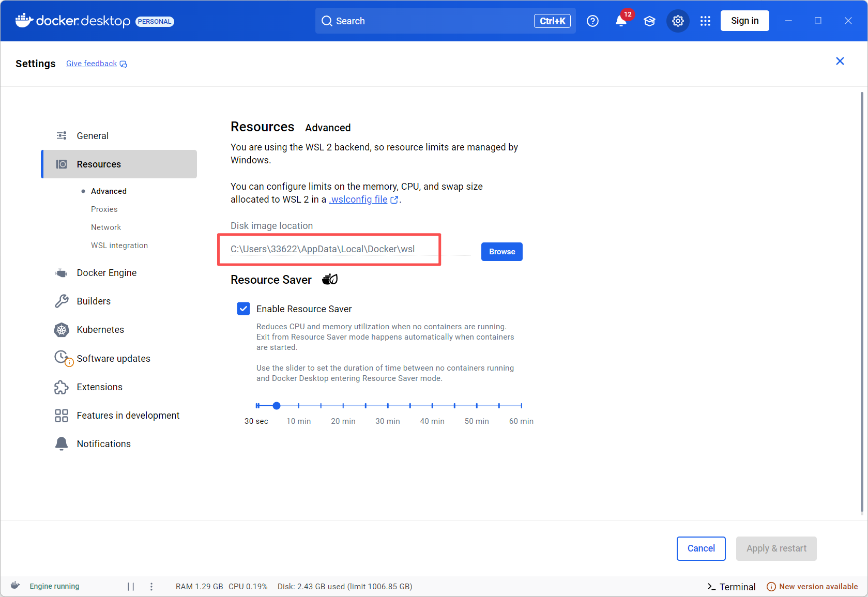Click the wslconfig external link icon
This screenshot has height=597, width=868.
(x=394, y=200)
